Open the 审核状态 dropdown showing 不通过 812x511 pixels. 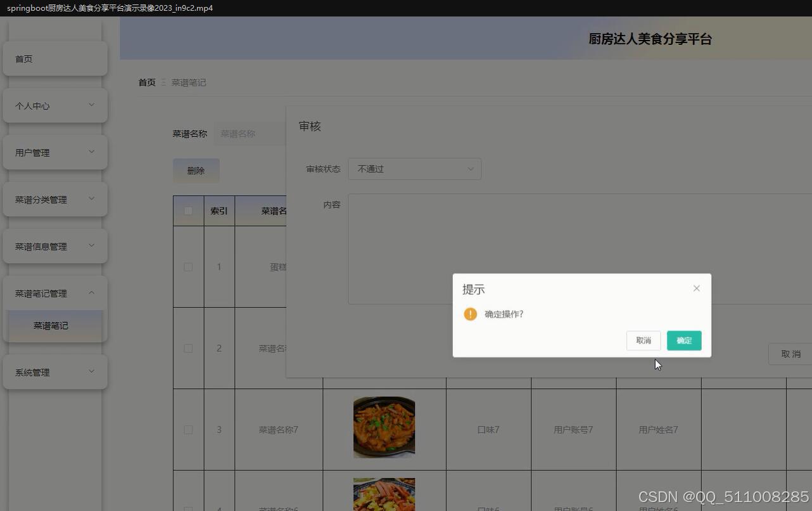(415, 169)
